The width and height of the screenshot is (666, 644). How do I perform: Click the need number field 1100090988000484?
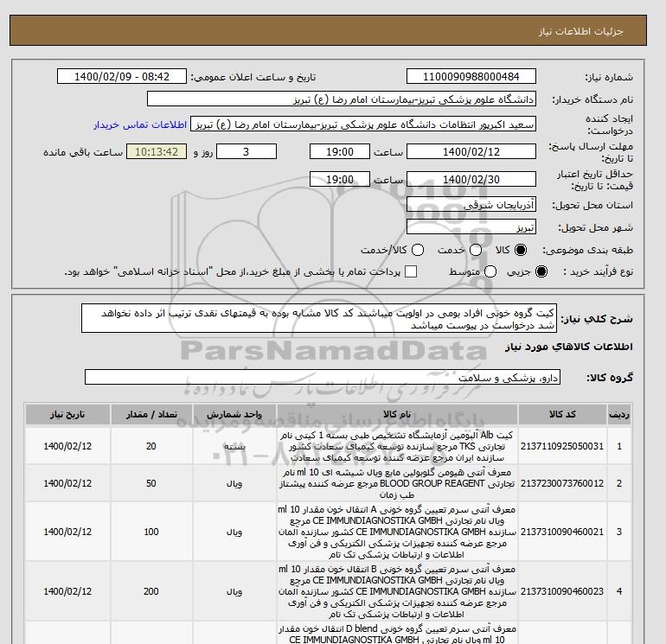(x=471, y=76)
